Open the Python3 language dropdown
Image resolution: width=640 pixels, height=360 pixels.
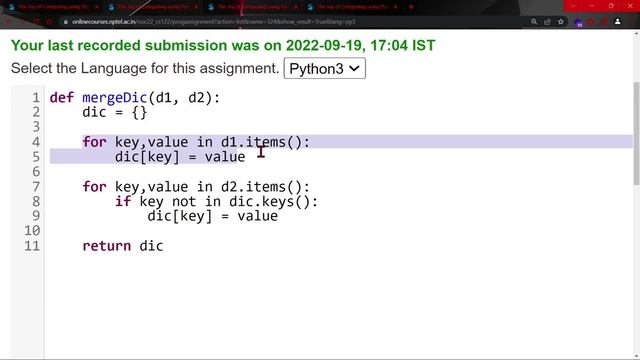pos(324,69)
